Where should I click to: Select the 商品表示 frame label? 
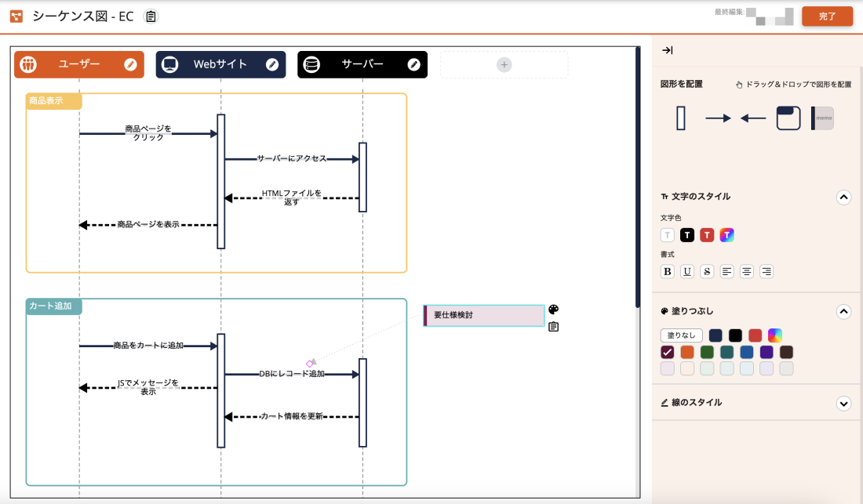[53, 101]
